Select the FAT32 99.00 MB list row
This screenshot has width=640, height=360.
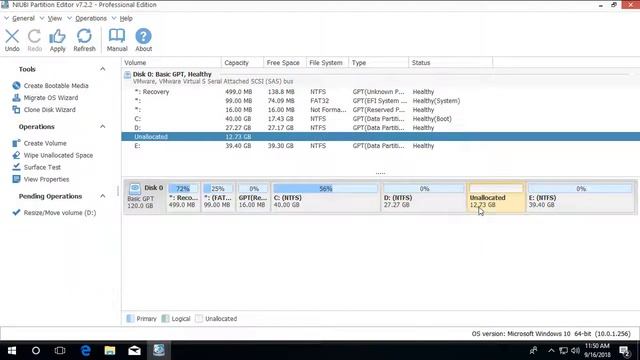[x=380, y=101]
